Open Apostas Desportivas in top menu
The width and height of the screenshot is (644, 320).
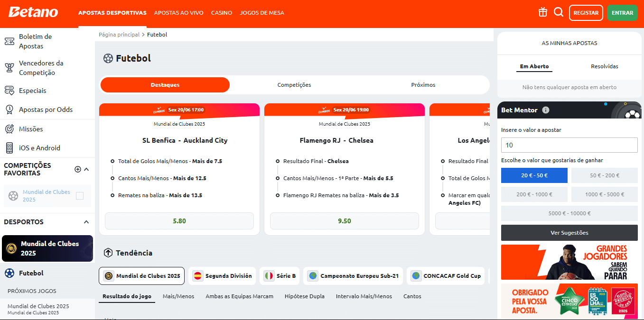coord(112,13)
